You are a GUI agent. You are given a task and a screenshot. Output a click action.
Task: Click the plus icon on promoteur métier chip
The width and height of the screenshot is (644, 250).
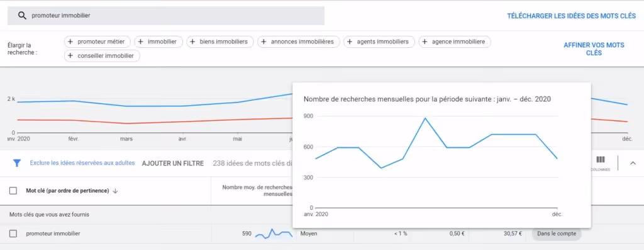tap(70, 42)
